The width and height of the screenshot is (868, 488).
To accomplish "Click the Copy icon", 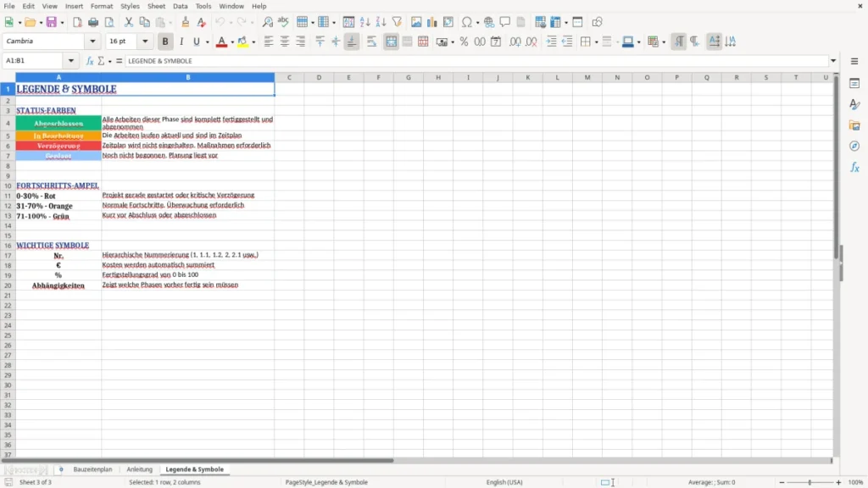I will [144, 22].
